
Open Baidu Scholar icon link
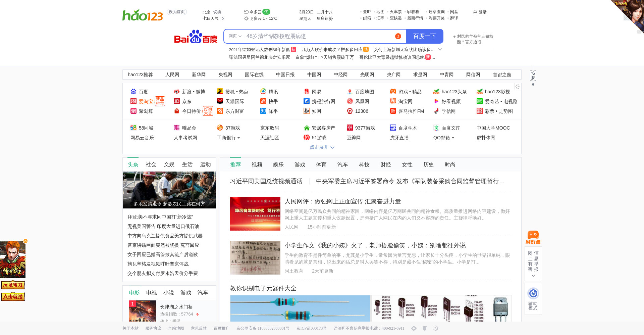393,128
